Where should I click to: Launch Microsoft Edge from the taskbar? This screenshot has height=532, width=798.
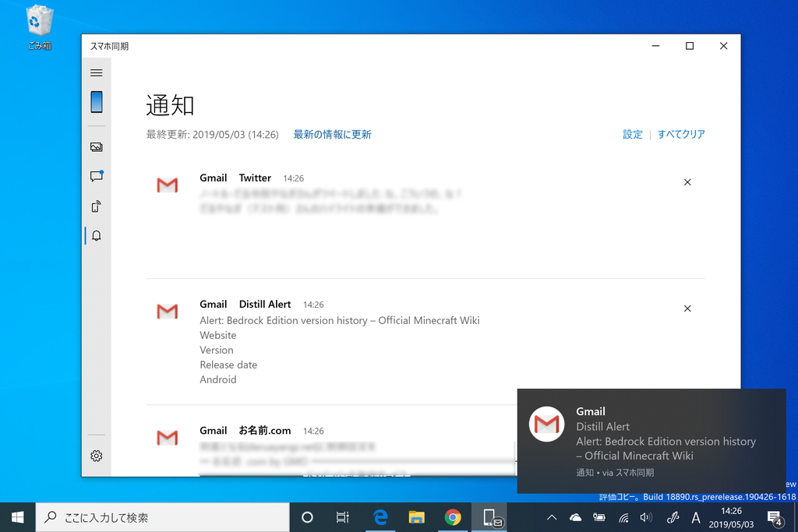(380, 517)
